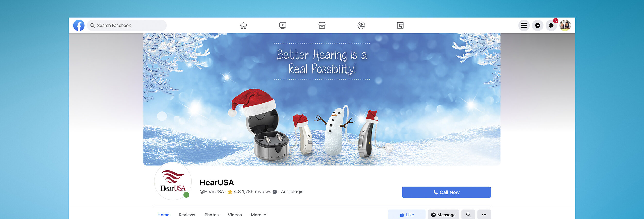This screenshot has width=644, height=219.
Task: Select the Videos tab
Action: (235, 215)
